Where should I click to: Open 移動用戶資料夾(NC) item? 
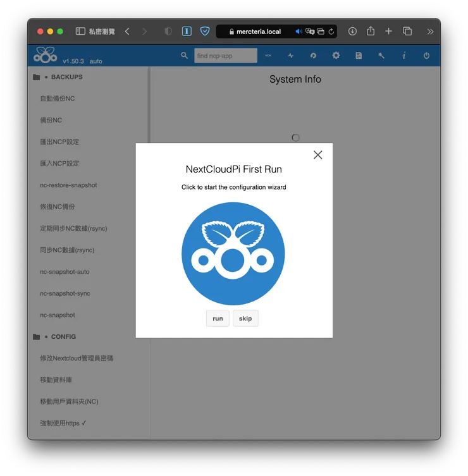69,401
